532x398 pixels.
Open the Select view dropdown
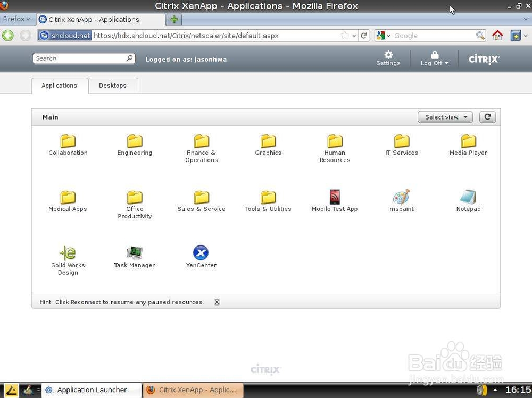[x=445, y=117]
